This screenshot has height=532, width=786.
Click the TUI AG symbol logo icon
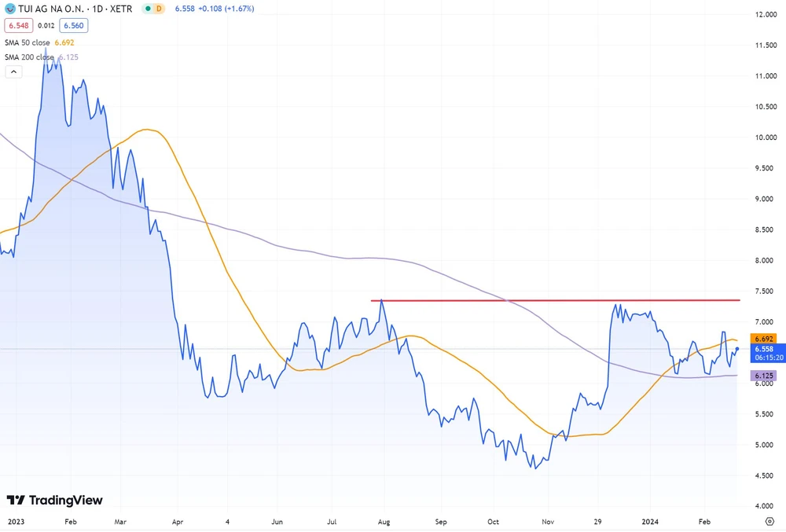click(9, 9)
